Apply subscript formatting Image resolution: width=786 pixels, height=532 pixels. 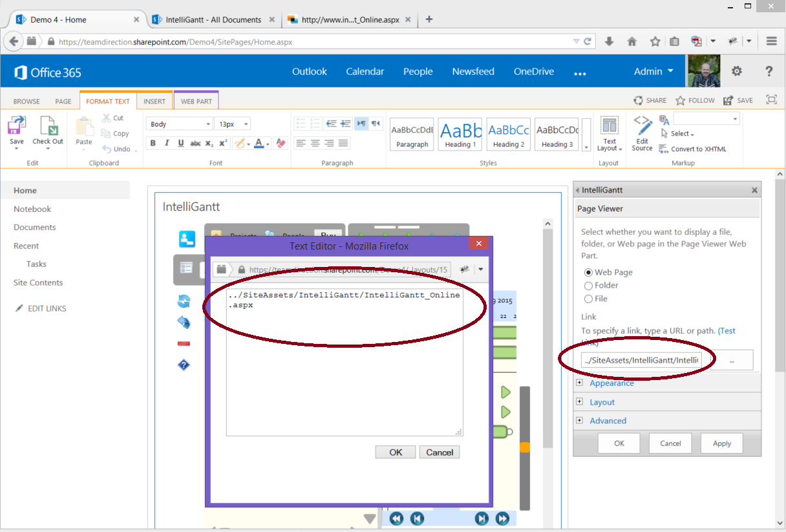click(209, 143)
